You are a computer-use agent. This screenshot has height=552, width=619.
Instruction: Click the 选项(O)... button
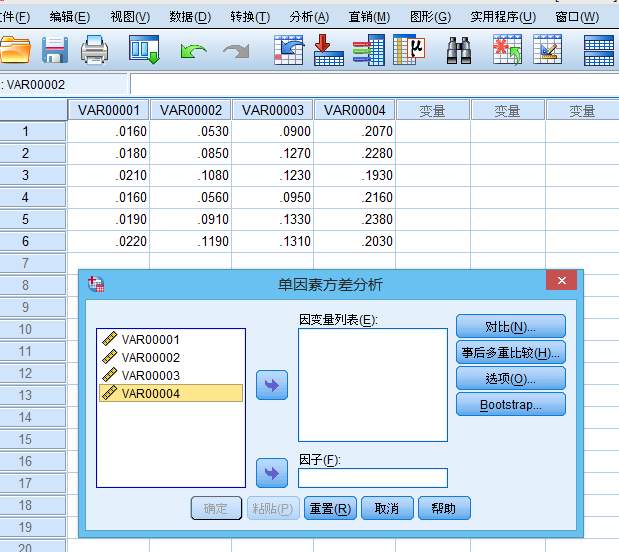coord(510,378)
